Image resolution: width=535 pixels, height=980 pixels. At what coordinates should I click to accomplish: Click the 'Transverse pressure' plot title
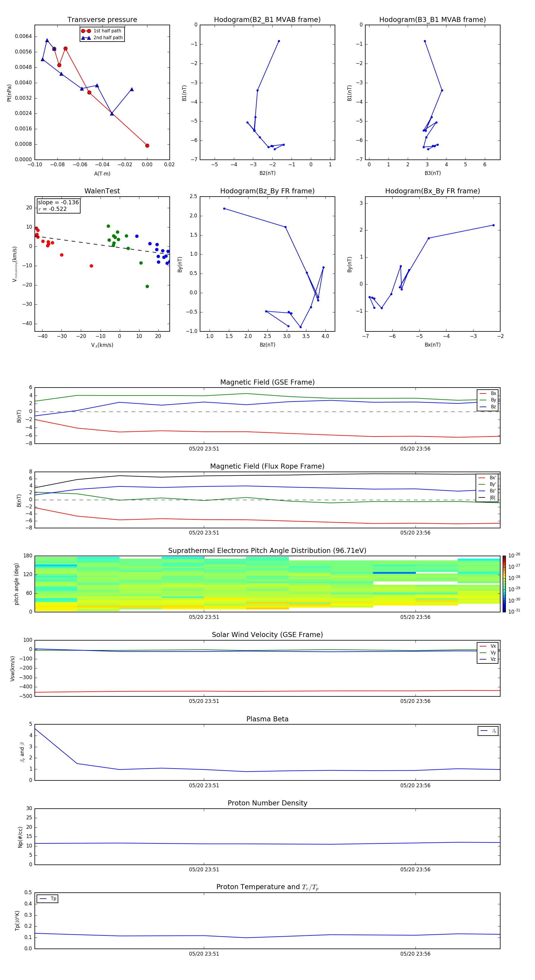(102, 19)
